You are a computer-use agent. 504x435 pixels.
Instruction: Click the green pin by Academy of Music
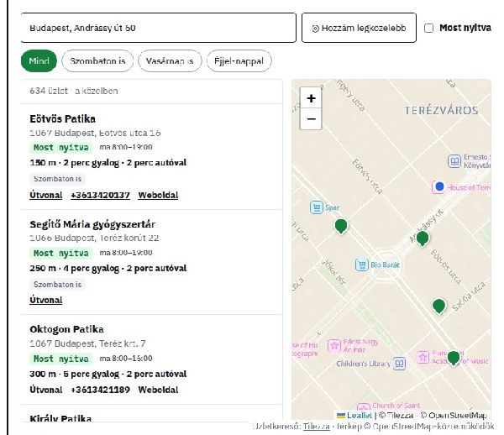(454, 358)
